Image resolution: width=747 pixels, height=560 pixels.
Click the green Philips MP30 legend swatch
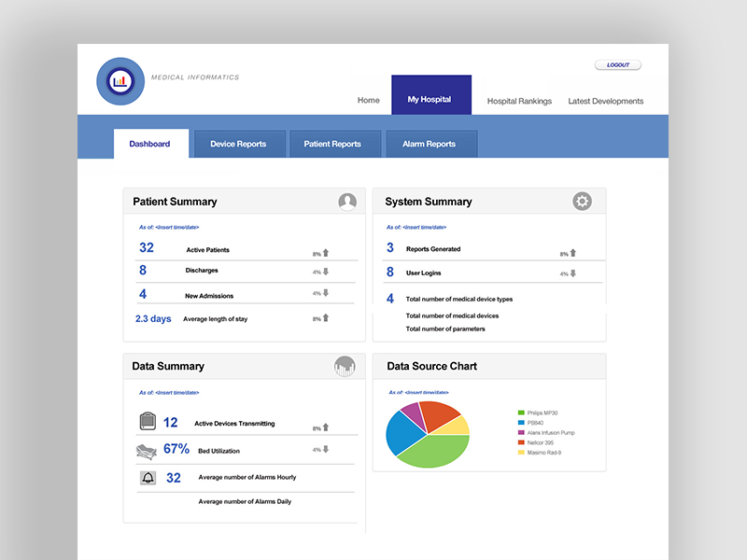pyautogui.click(x=520, y=410)
